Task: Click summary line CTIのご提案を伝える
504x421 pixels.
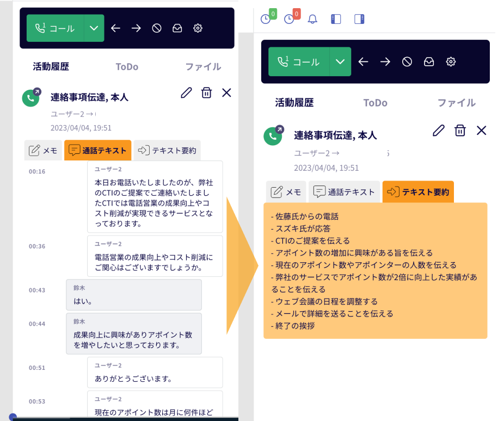Action: click(310, 241)
